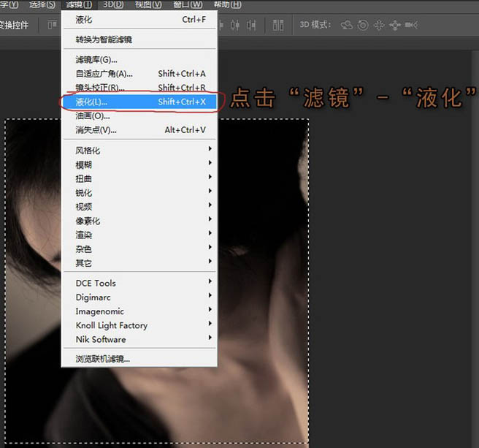This screenshot has height=448, width=479.
Task: Expand Imagenomic submenu arrow
Action: pos(210,309)
